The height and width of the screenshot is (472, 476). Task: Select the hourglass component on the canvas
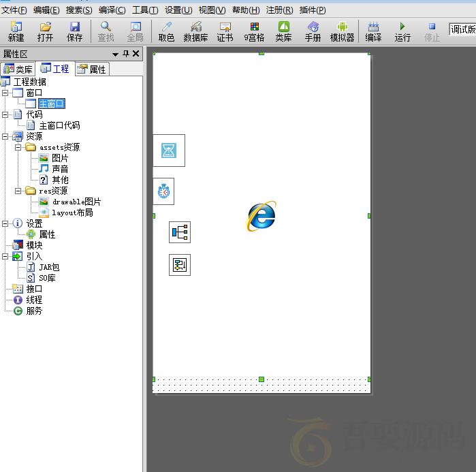(x=169, y=151)
